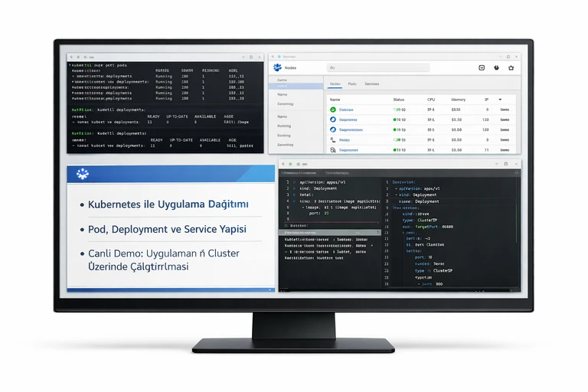Image resolution: width=588 pixels, height=392 pixels.
Task: Open the first node name link in the table
Action: pyautogui.click(x=346, y=110)
